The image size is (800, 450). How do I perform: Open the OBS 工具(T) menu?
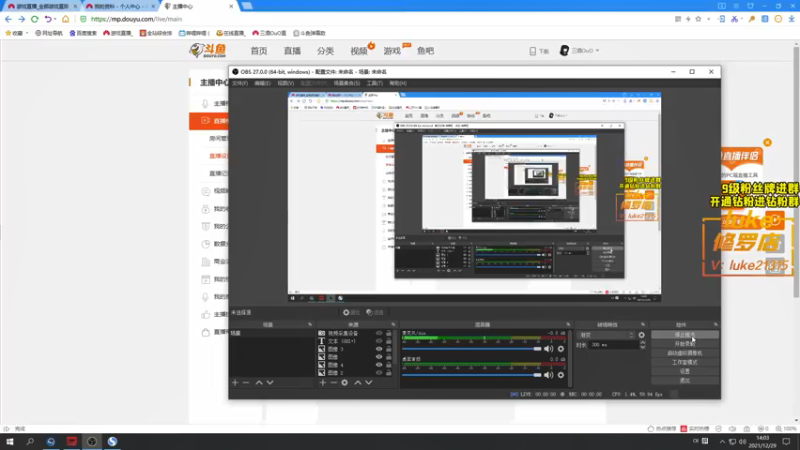point(374,83)
